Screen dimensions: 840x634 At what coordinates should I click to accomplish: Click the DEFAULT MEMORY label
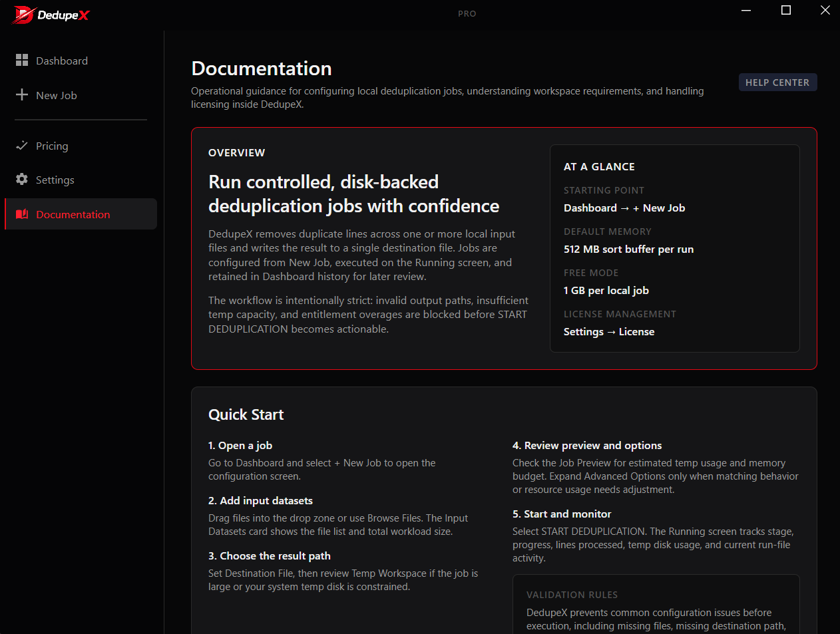(x=608, y=232)
